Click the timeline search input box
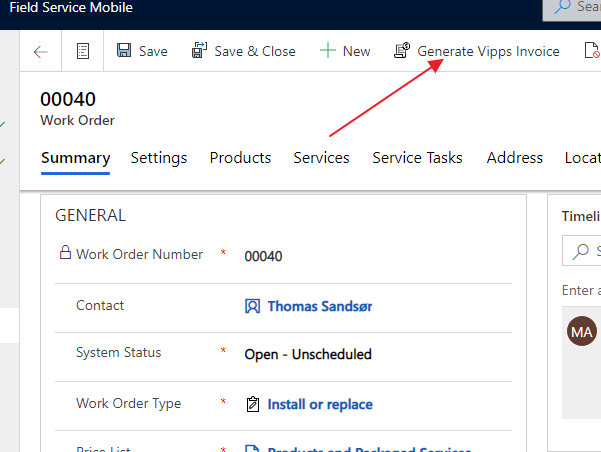 pyautogui.click(x=581, y=251)
